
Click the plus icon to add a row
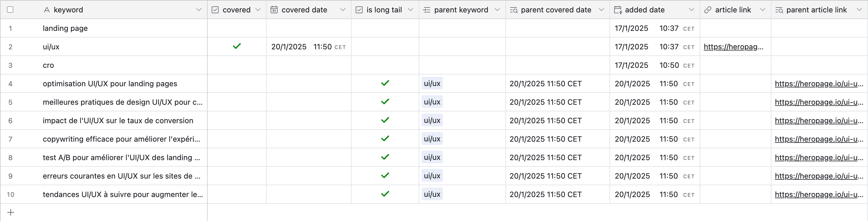tap(11, 212)
